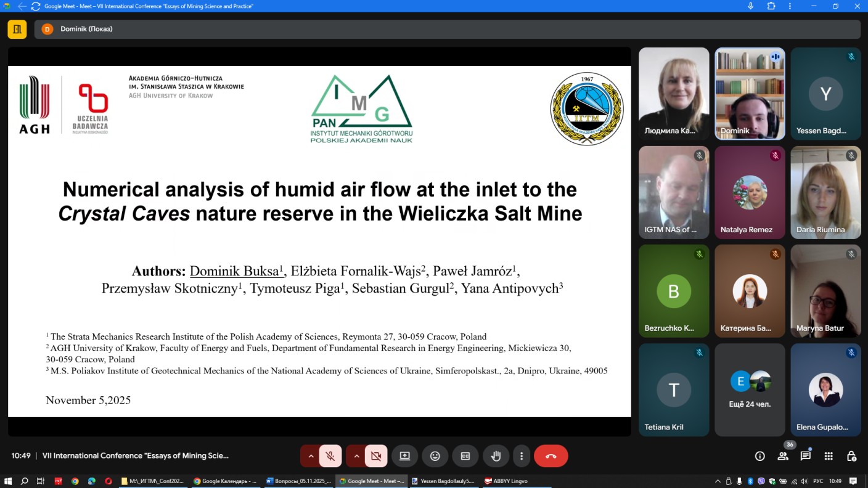Leave the call with red hang-up button

pos(551,456)
